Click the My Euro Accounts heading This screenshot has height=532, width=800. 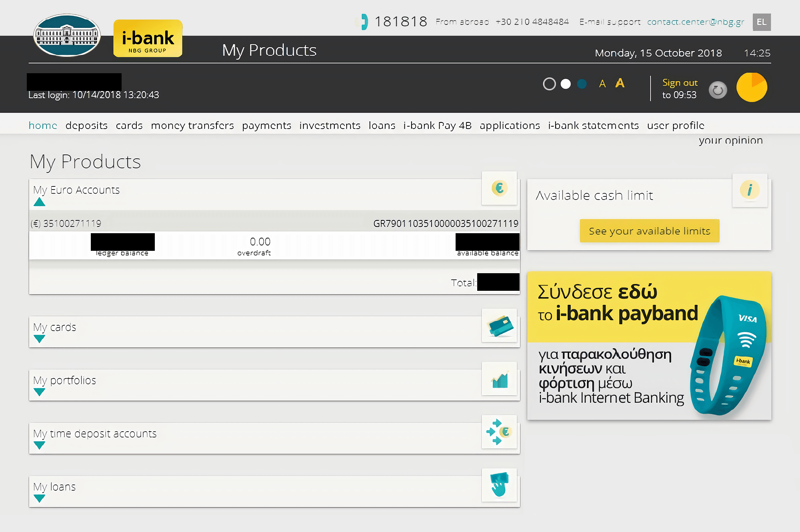[x=76, y=190]
